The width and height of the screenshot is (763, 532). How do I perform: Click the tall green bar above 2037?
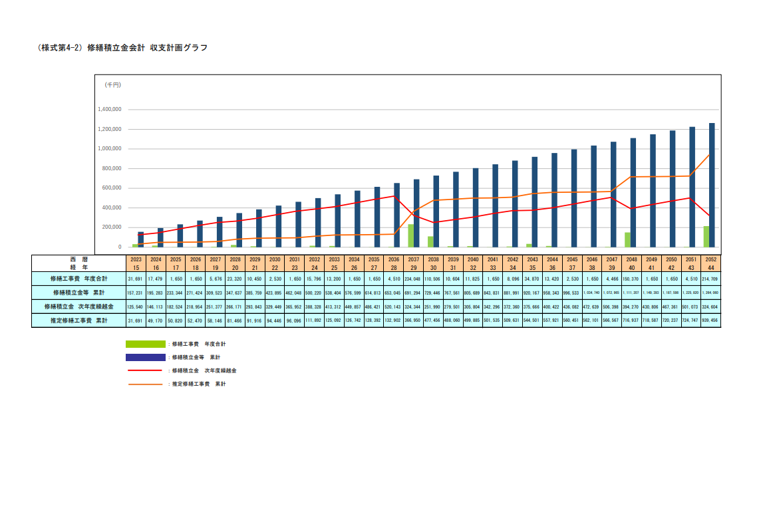coord(410,236)
